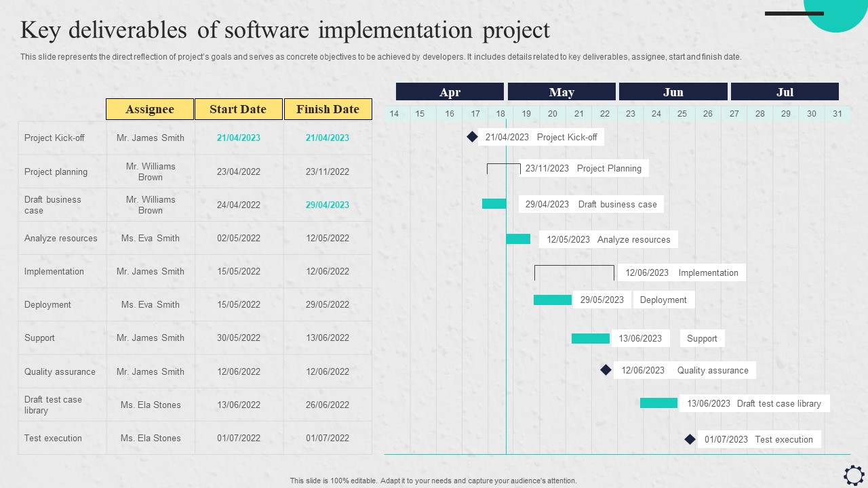Click start date 30/05/2022 in Support row
This screenshot has width=868, height=488.
239,338
